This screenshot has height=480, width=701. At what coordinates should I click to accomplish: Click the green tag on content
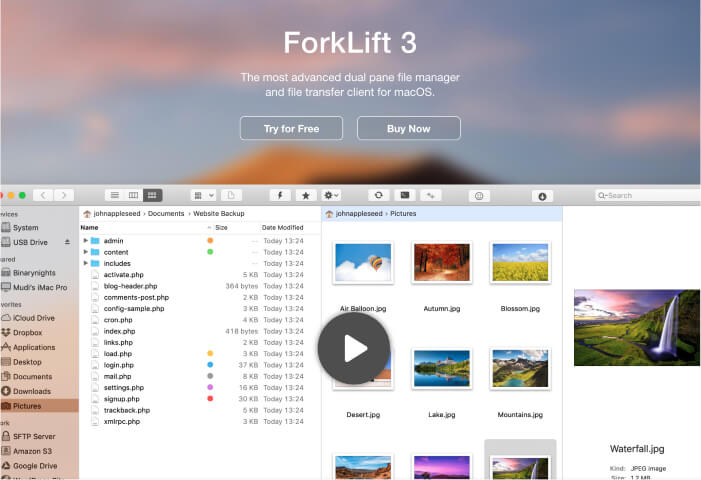point(210,252)
